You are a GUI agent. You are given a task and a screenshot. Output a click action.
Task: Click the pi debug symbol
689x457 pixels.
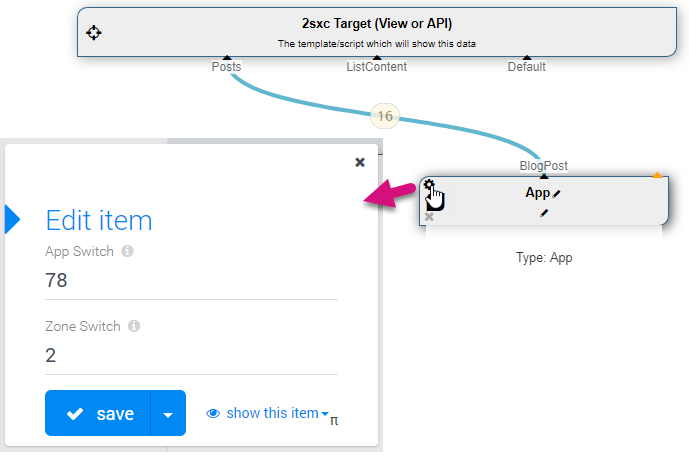(334, 421)
